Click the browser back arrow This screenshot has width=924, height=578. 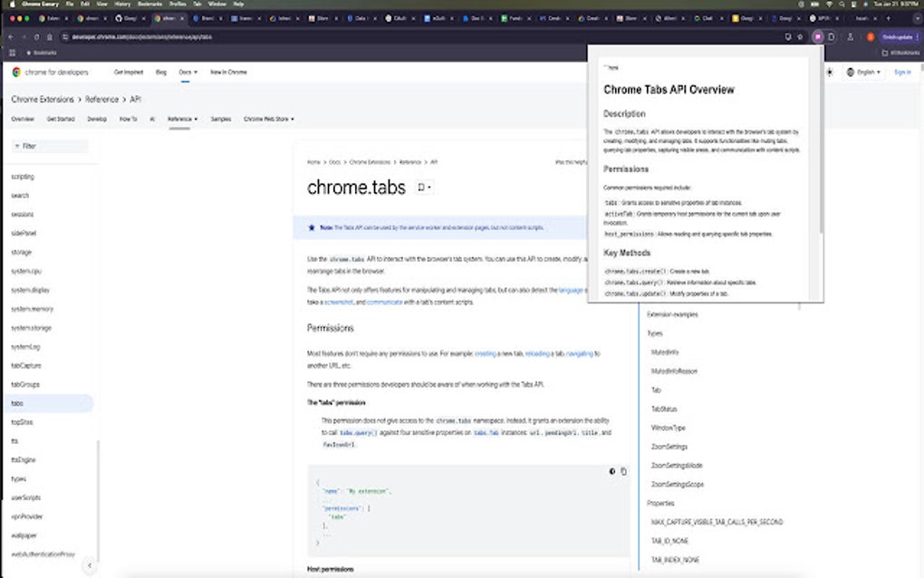(10, 37)
